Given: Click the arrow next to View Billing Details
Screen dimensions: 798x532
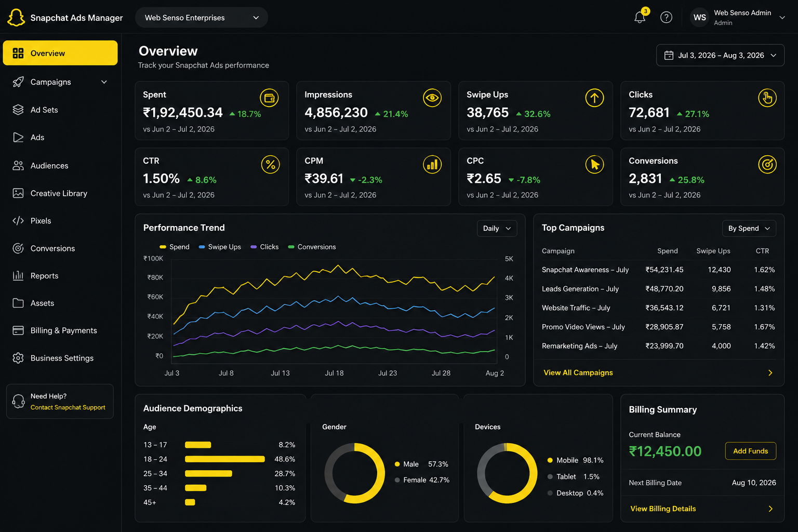Looking at the screenshot, I should point(770,509).
